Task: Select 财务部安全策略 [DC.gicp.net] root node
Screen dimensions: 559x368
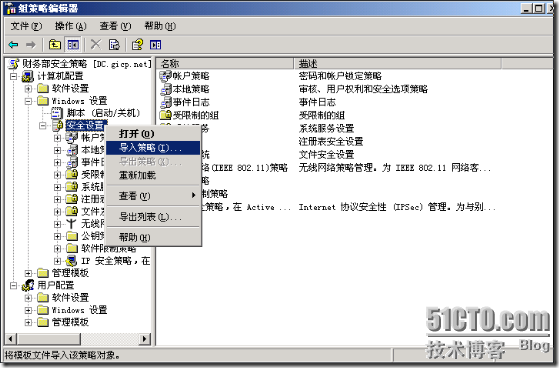Action: [x=87, y=64]
